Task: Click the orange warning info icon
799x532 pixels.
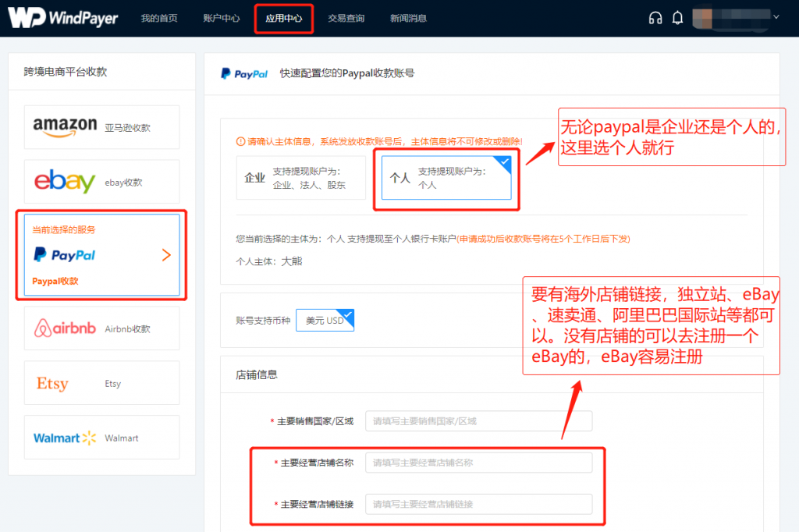Action: tap(240, 141)
